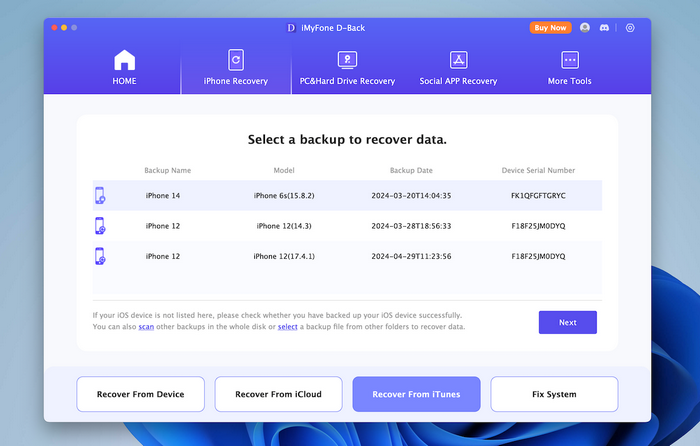Click the Next button
Image resolution: width=700 pixels, height=446 pixels.
coord(568,322)
